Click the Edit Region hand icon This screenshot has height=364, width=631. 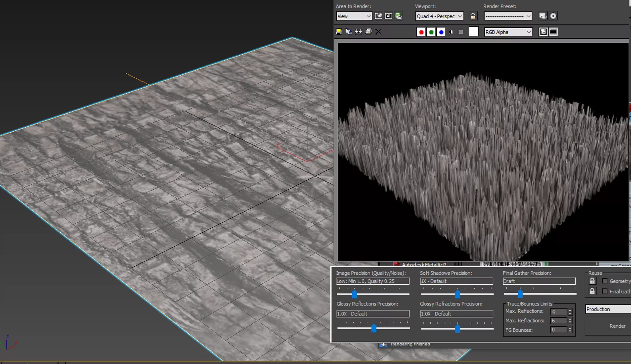tap(378, 16)
